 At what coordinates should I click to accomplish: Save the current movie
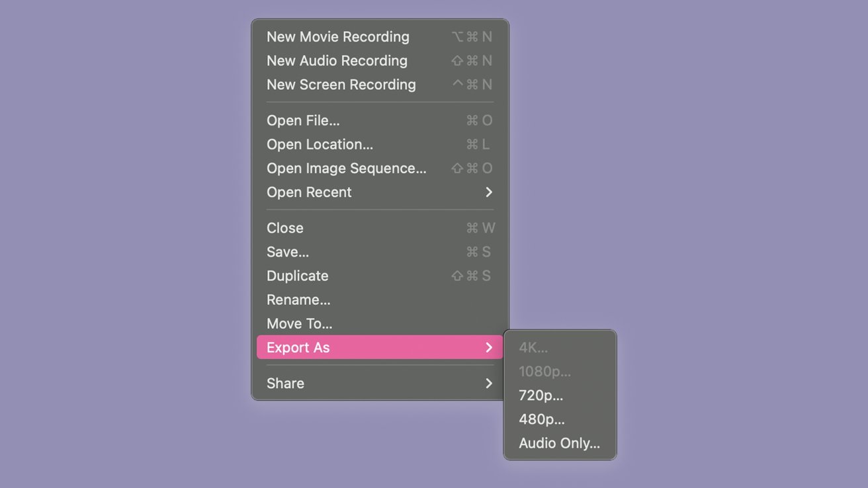[288, 252]
